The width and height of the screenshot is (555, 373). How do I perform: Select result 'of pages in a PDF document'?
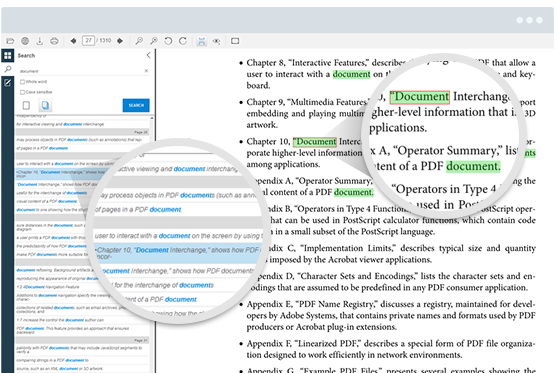[82, 148]
